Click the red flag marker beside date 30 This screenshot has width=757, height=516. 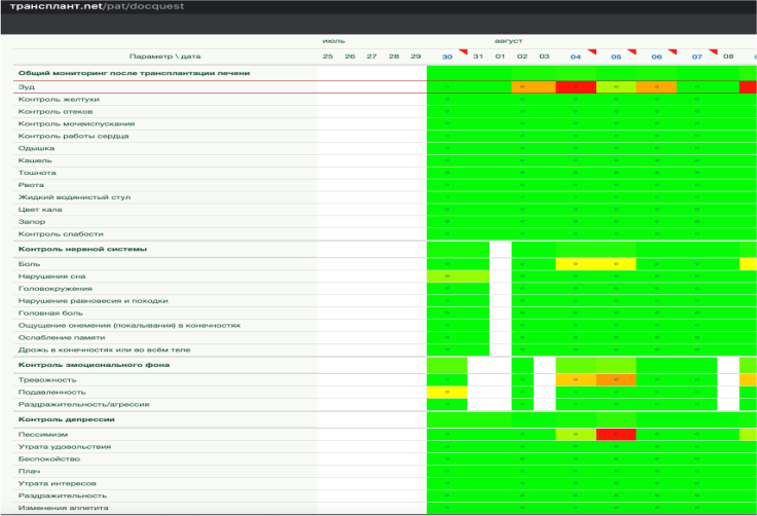click(x=463, y=52)
